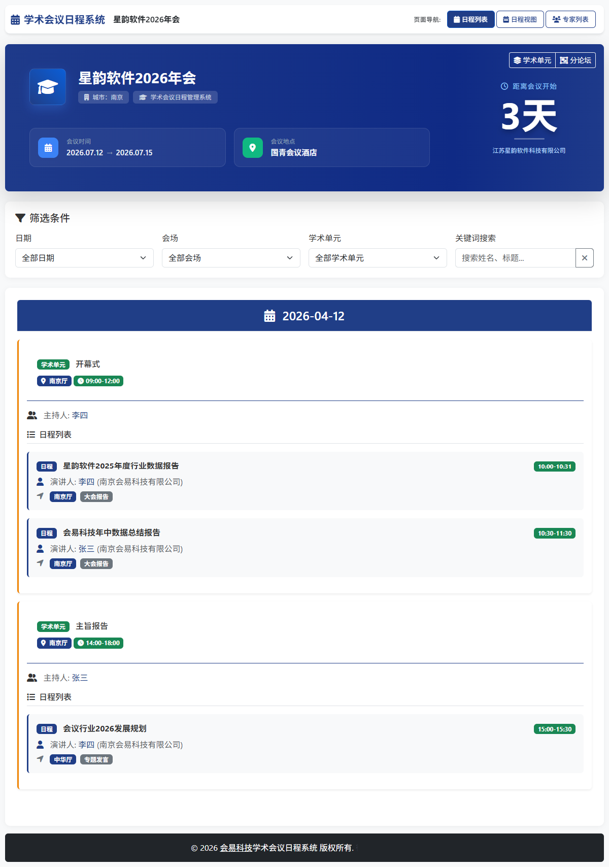This screenshot has height=868, width=609.
Task: Open 会议行业2026发展规划 agenda item
Action: click(x=105, y=728)
